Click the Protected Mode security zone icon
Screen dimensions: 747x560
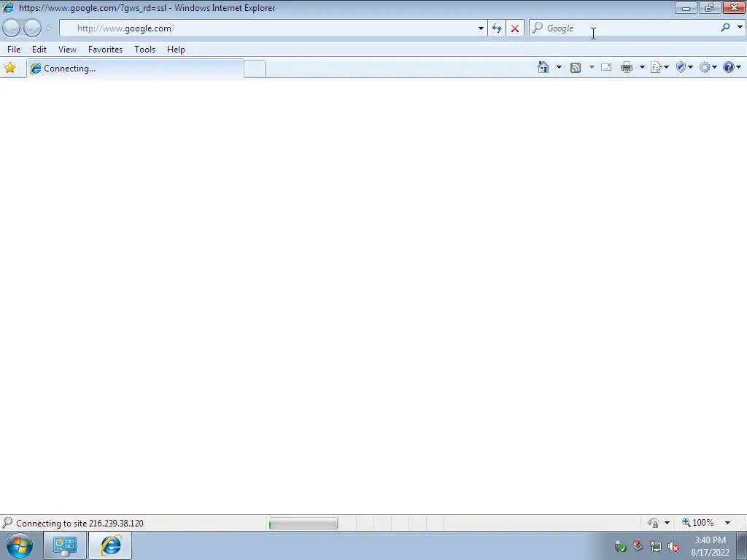(x=653, y=523)
